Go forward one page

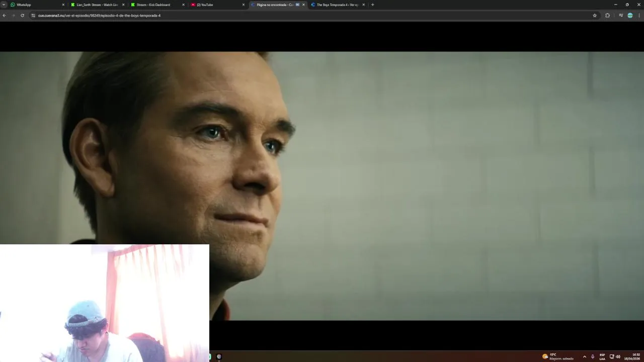pyautogui.click(x=13, y=16)
